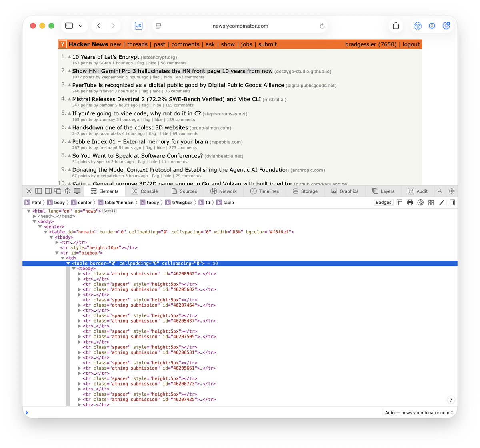This screenshot has width=480, height=448.
Task: Select table#hnmain breadcrumb item
Action: click(116, 203)
